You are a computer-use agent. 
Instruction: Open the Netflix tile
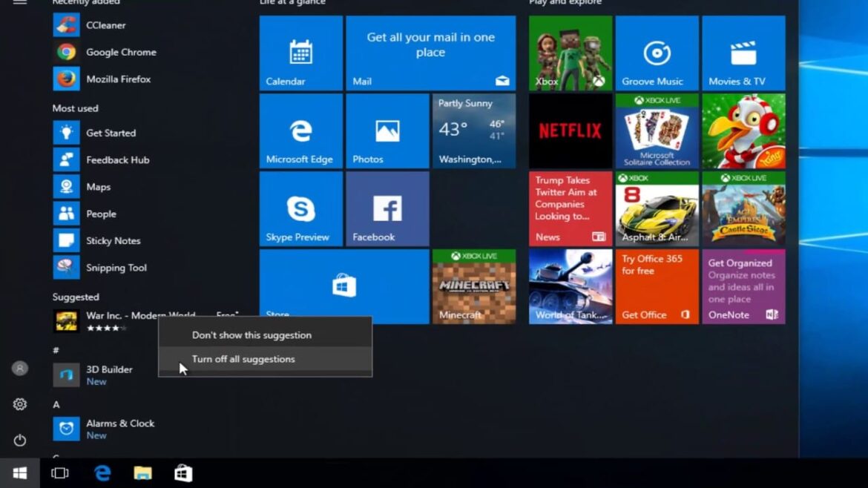point(570,131)
